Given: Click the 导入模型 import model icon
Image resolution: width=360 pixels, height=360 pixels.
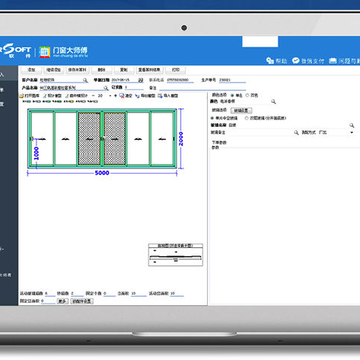Looking at the screenshot, I should point(160,96).
